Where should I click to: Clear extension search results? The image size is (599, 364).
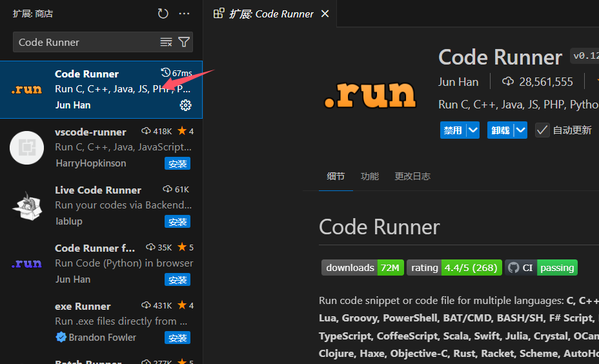166,42
